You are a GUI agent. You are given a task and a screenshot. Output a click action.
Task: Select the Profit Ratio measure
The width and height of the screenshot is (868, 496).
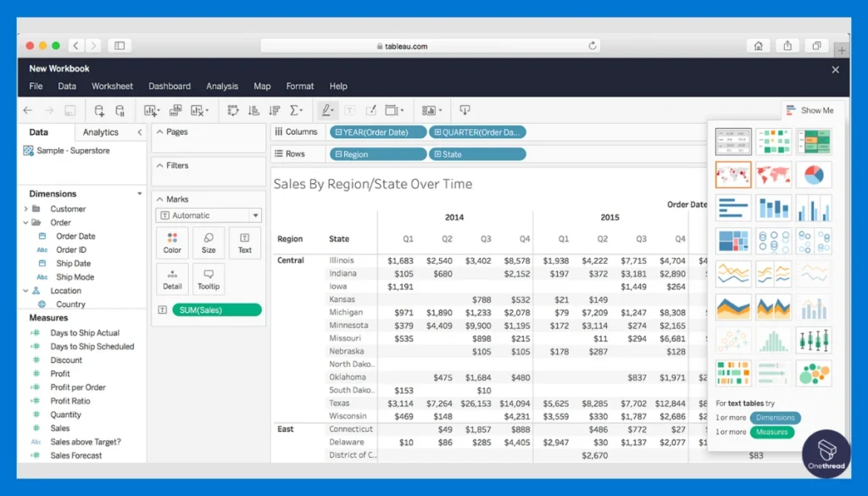(70, 401)
